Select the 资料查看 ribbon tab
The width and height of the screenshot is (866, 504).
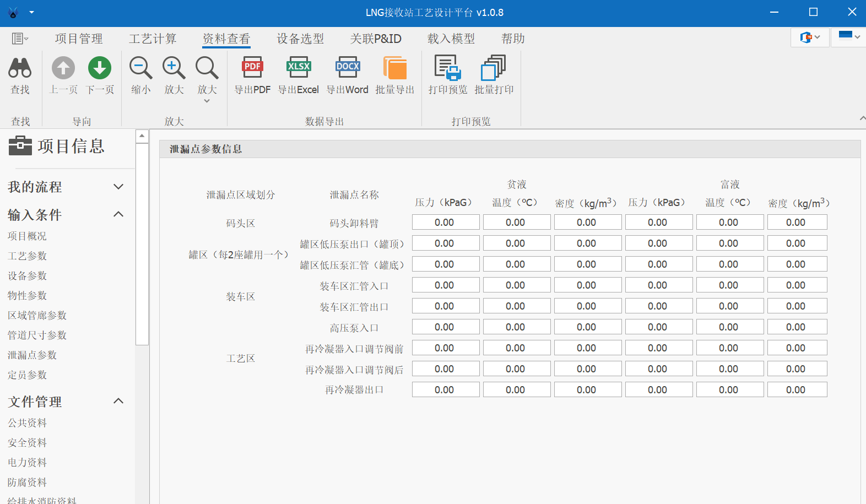(x=226, y=39)
